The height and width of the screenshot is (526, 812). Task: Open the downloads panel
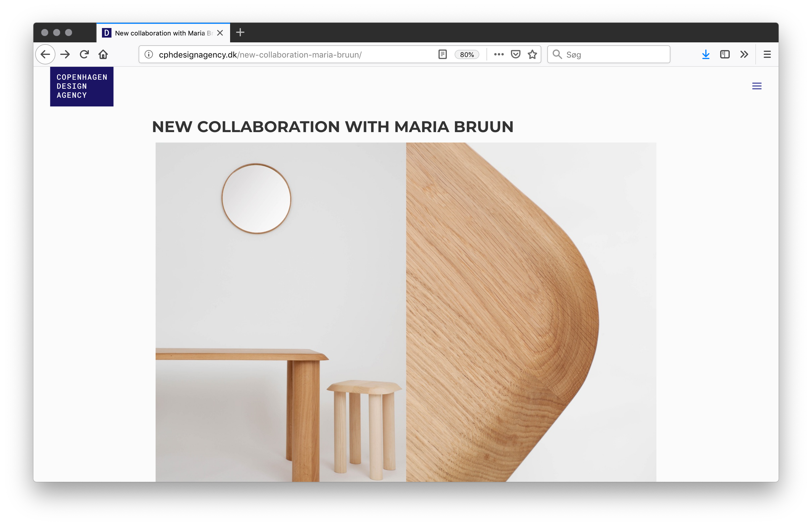pos(706,55)
